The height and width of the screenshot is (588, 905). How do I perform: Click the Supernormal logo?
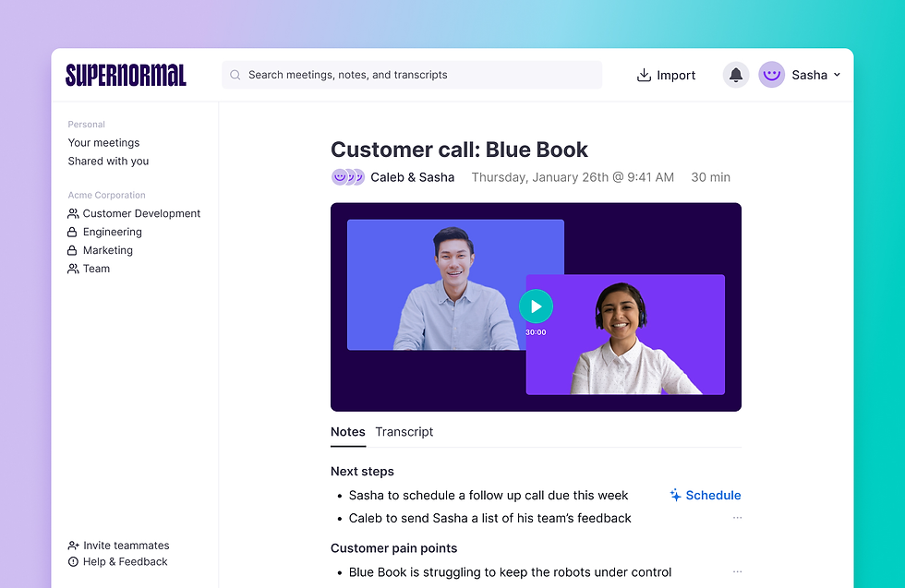tap(126, 75)
